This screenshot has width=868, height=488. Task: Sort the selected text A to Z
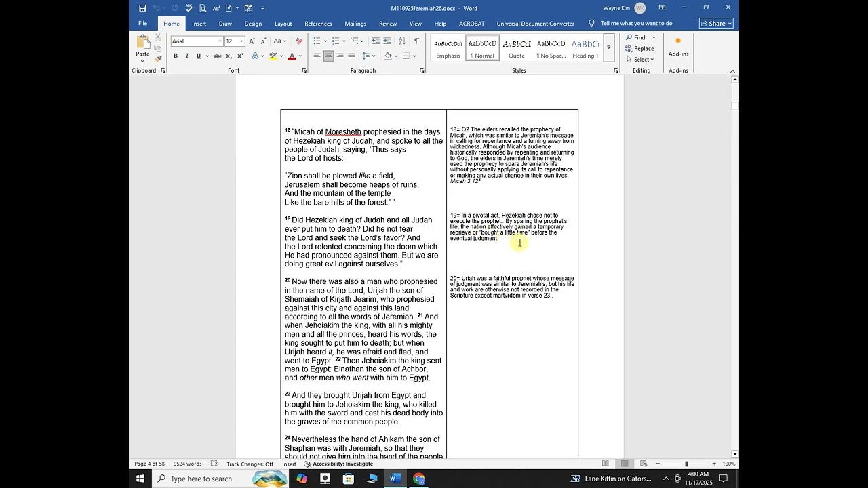point(402,41)
